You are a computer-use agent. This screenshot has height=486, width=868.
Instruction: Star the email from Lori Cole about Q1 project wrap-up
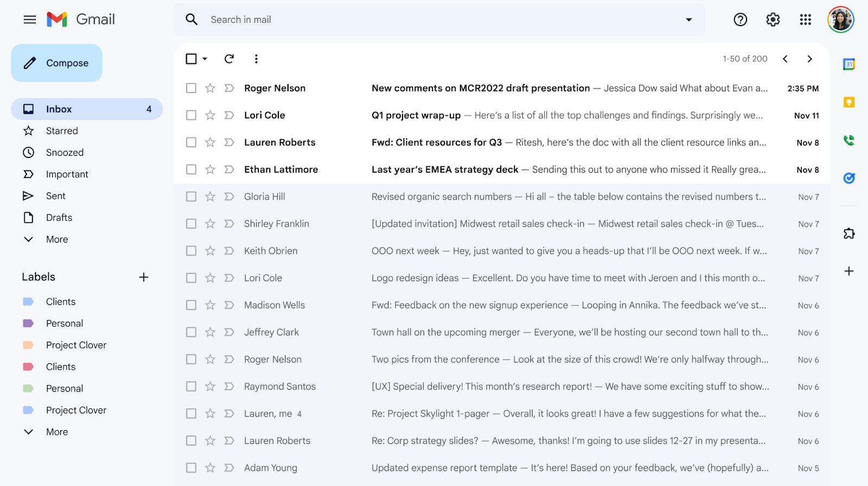(210, 115)
